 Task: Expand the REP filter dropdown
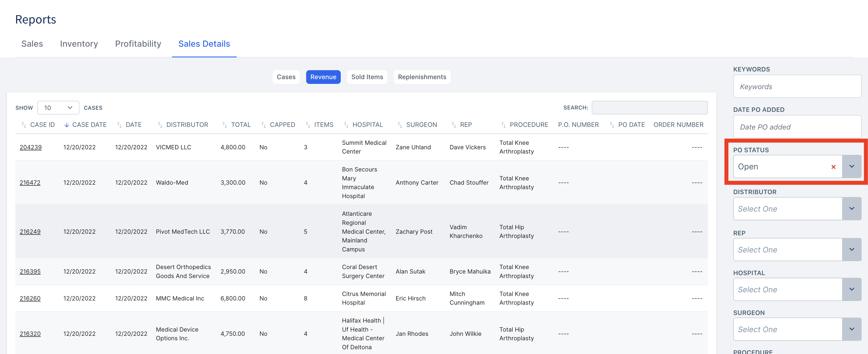[x=851, y=250]
